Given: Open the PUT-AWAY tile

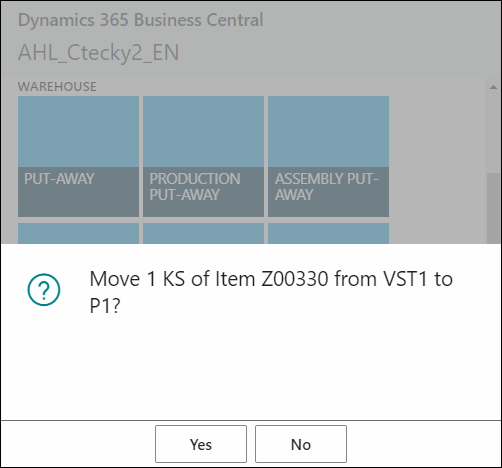Looking at the screenshot, I should point(78,156).
